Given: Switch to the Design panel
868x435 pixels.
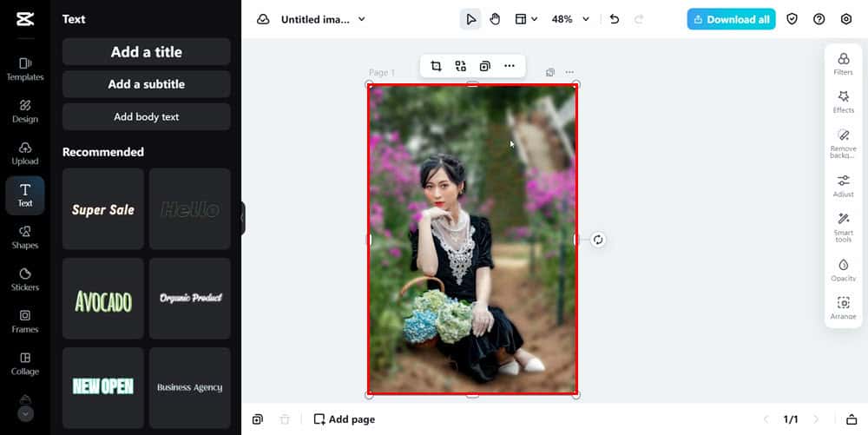Looking at the screenshot, I should tap(25, 111).
